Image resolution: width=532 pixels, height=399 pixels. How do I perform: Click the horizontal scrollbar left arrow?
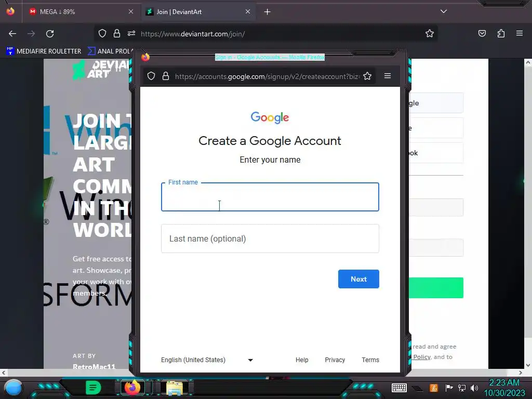[x=4, y=373]
